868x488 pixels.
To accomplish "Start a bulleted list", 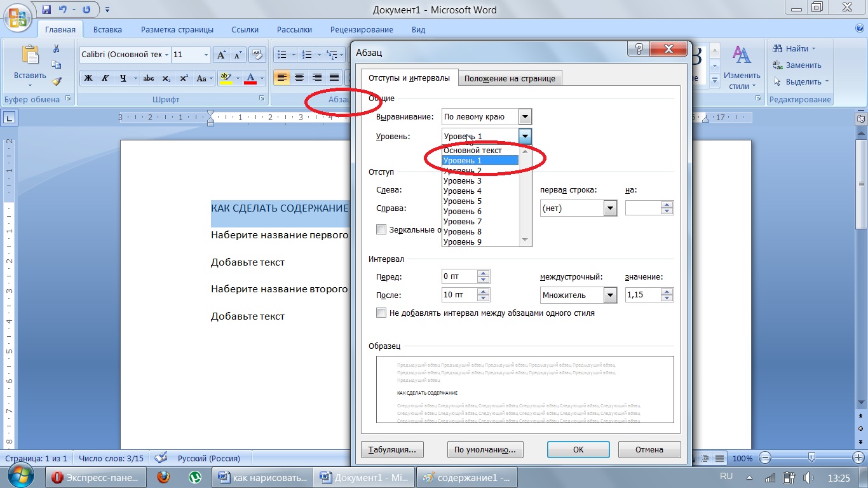I will tap(282, 55).
